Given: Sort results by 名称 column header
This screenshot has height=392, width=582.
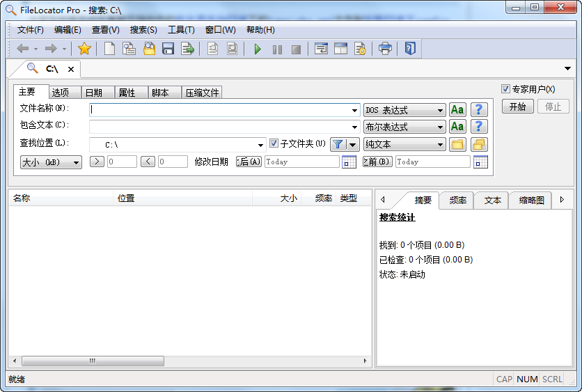Looking at the screenshot, I should (61, 198).
